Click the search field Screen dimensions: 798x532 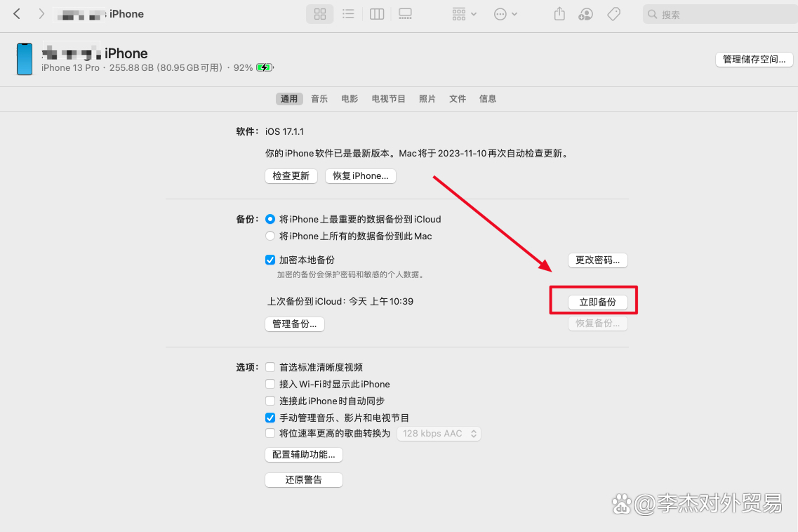(720, 14)
